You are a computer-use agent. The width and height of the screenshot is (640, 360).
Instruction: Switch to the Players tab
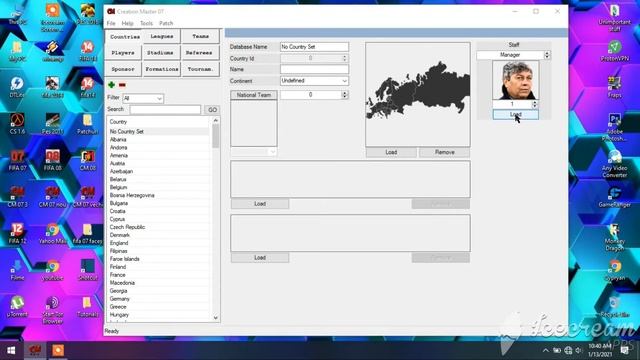click(x=123, y=53)
